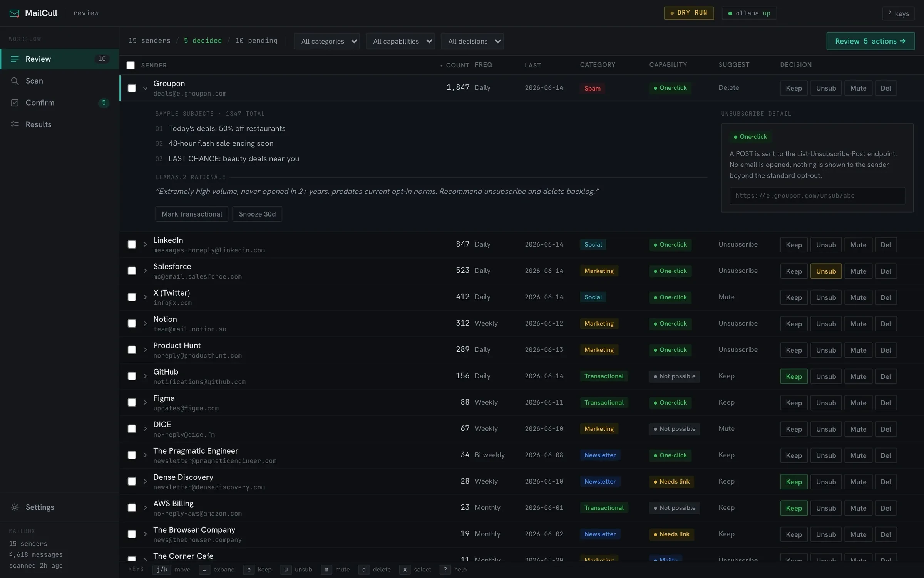Click subject 'LAST CHANCE: beauty deals near you'
This screenshot has height=578, width=924.
(234, 159)
